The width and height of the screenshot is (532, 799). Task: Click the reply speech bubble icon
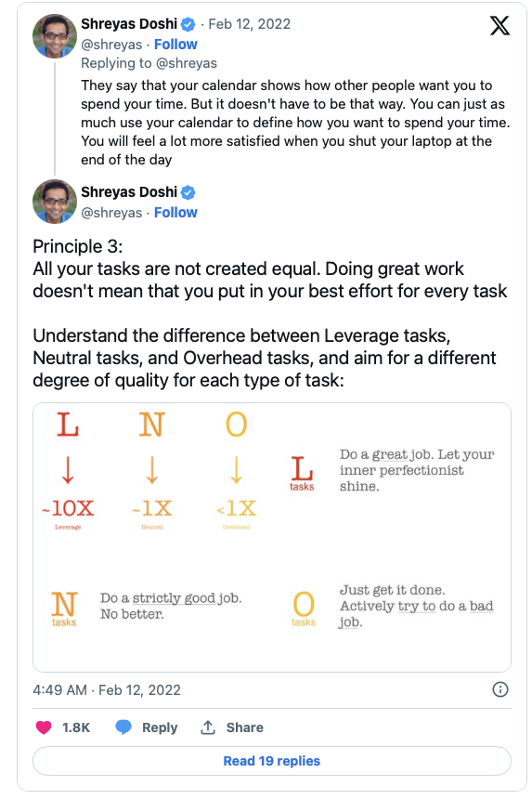[123, 727]
